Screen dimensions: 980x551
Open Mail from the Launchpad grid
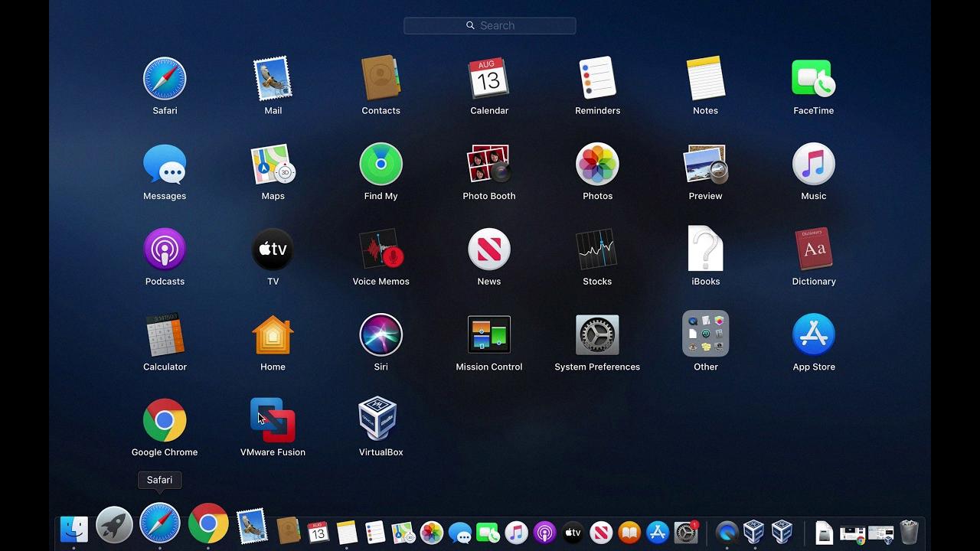point(273,79)
